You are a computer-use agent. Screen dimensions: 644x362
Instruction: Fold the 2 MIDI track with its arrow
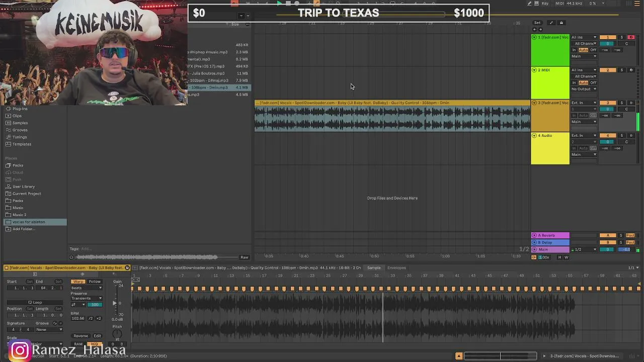[534, 70]
